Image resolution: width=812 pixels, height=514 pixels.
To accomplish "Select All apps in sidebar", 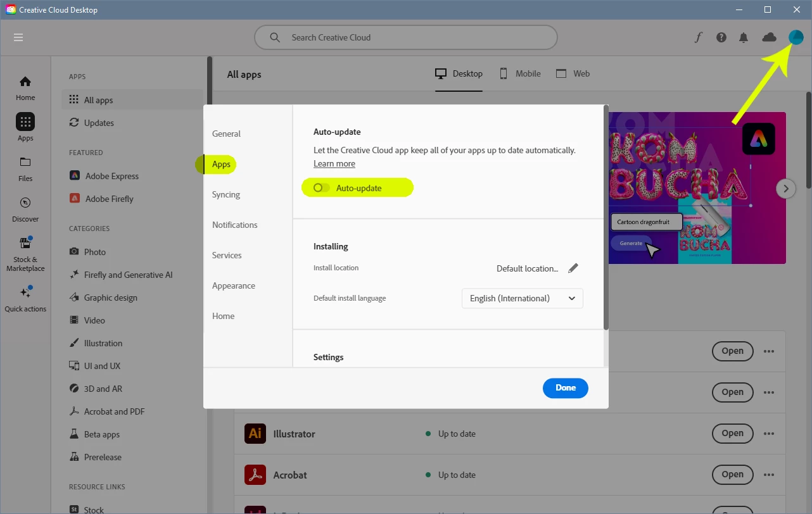I will [132, 100].
